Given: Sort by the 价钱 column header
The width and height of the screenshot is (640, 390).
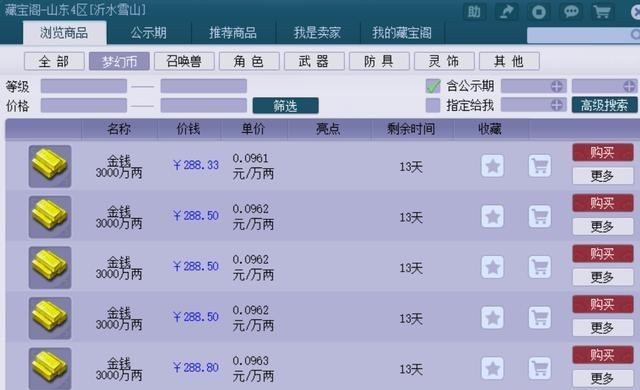Looking at the screenshot, I should (188, 129).
